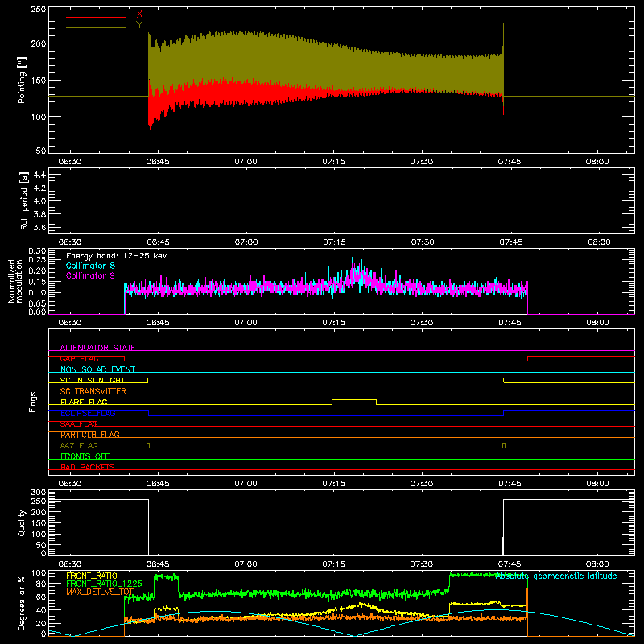Click the 'Absolute geomagnetic latitude' label

(556, 576)
